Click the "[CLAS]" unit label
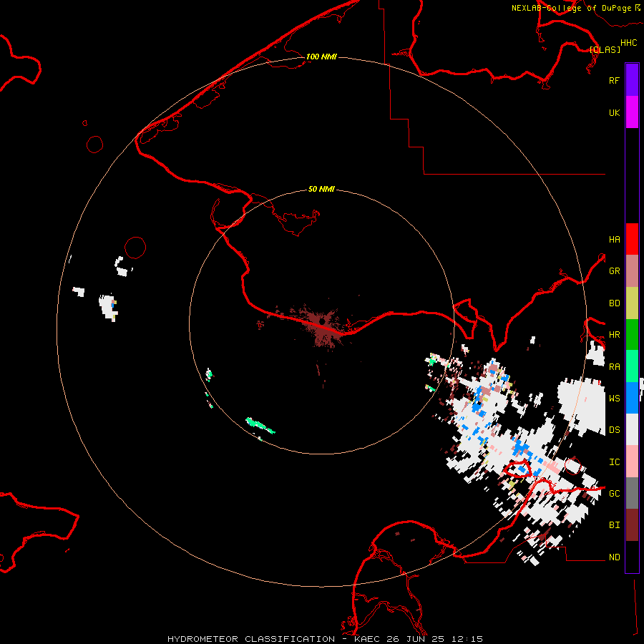The width and height of the screenshot is (644, 644). pos(605,49)
